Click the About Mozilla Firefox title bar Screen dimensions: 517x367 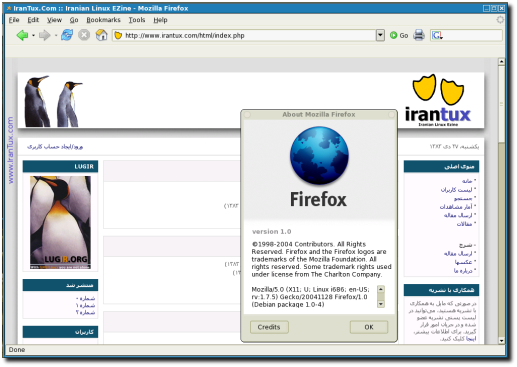pos(319,114)
